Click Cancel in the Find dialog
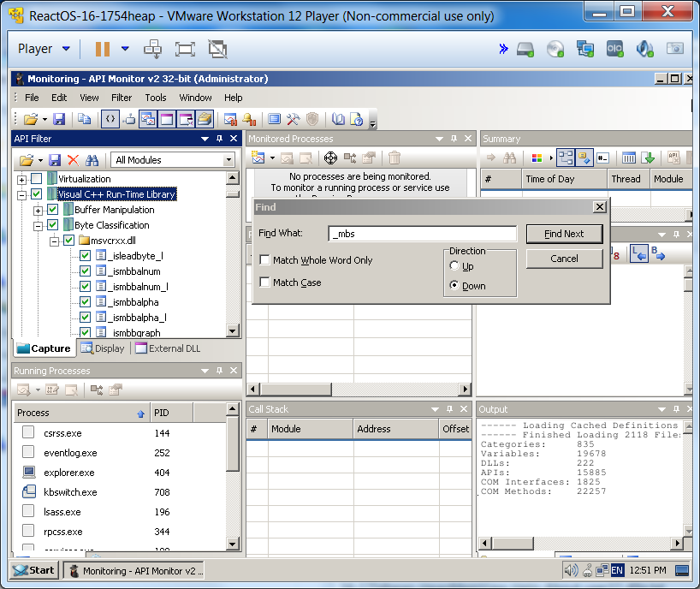700x589 pixels. tap(564, 259)
